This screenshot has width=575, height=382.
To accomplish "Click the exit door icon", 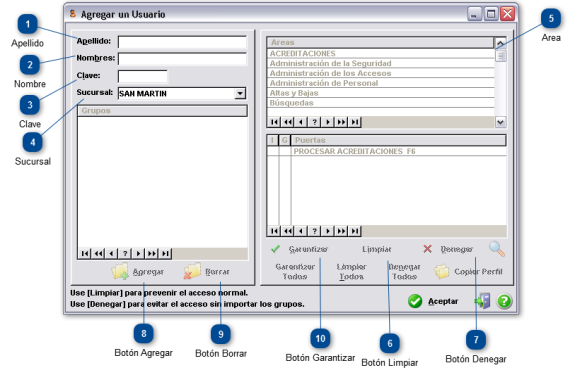I will click(482, 301).
